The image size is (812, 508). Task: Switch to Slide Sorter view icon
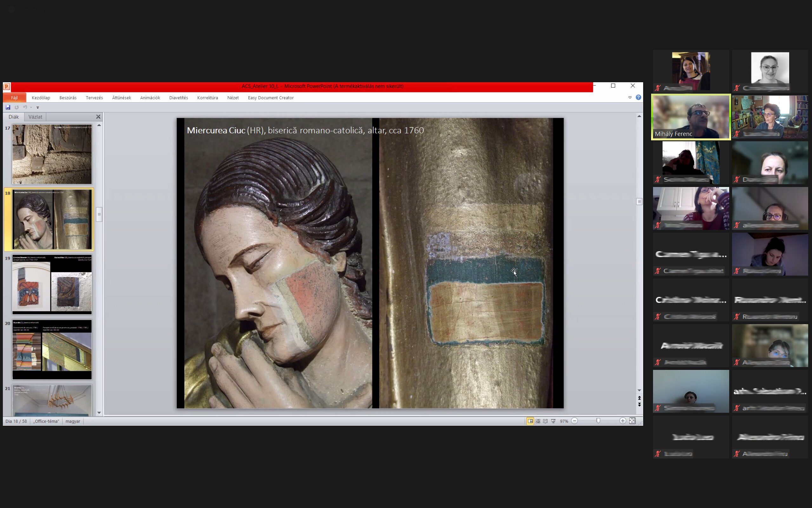tap(538, 421)
